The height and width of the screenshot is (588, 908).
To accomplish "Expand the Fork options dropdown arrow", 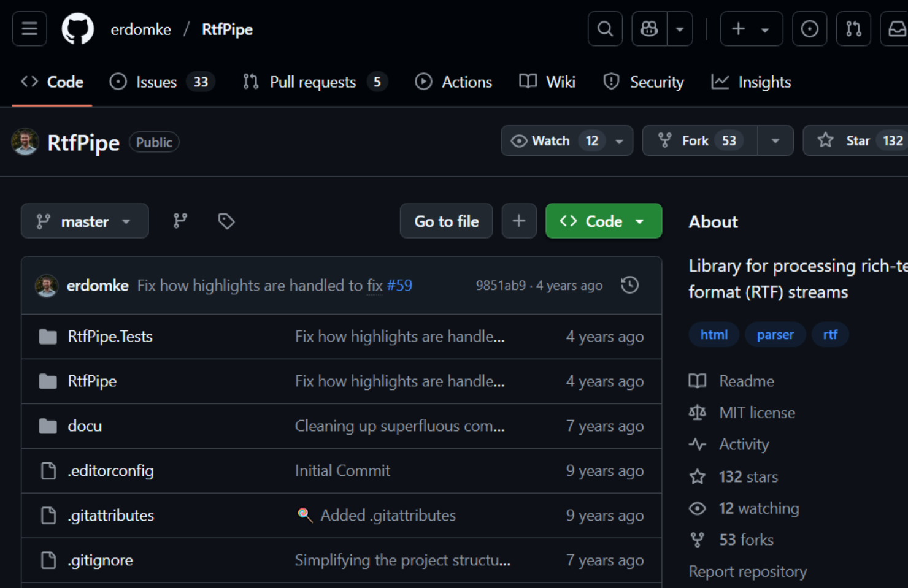I will [x=775, y=141].
